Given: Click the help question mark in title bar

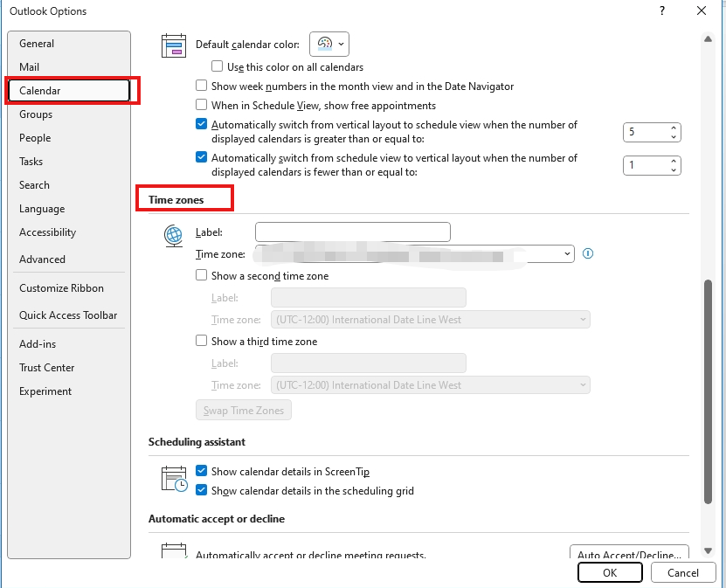Looking at the screenshot, I should [662, 10].
